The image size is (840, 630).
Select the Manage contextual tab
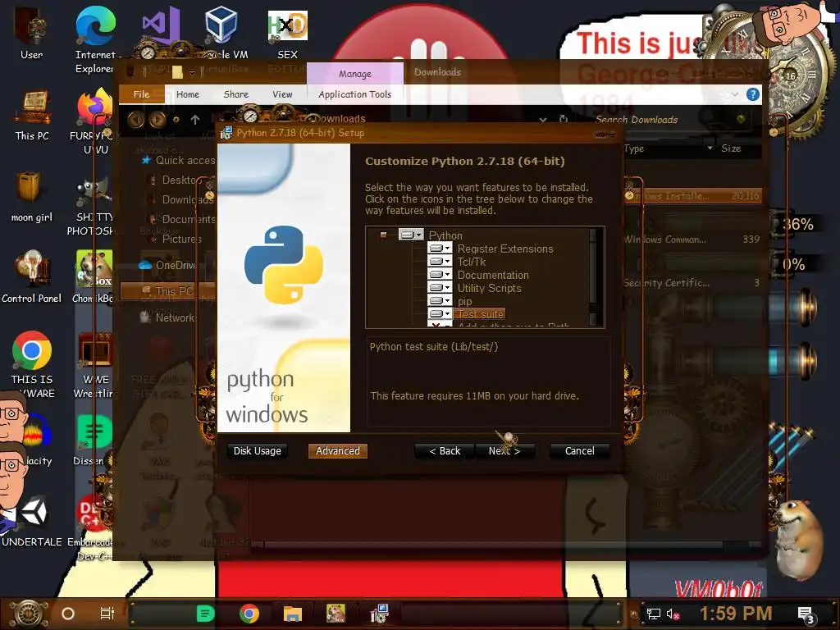tap(354, 73)
